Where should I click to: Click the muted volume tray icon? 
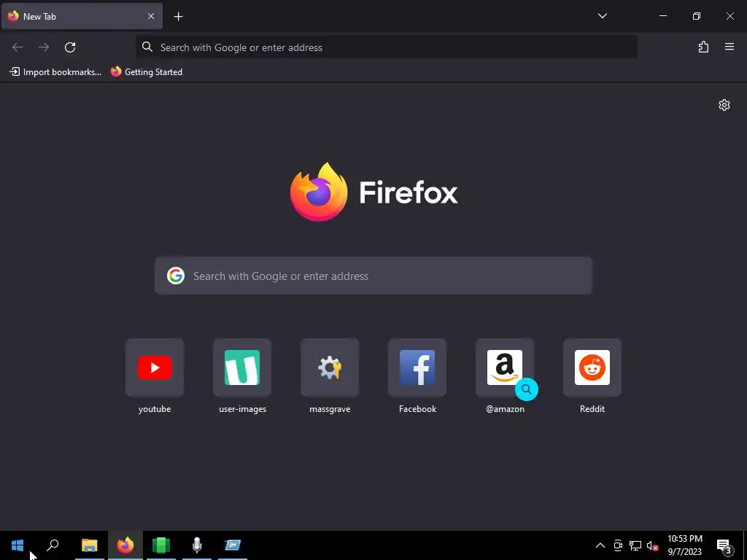coord(652,545)
